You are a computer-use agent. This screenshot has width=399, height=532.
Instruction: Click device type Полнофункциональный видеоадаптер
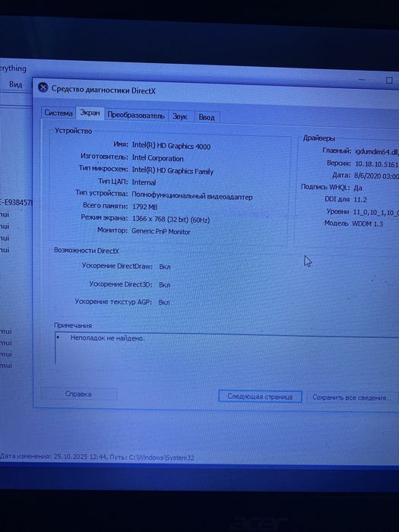pyautogui.click(x=192, y=196)
